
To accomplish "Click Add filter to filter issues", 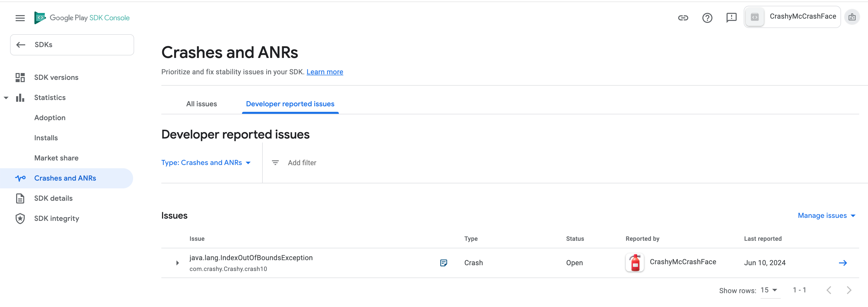I will coord(302,163).
